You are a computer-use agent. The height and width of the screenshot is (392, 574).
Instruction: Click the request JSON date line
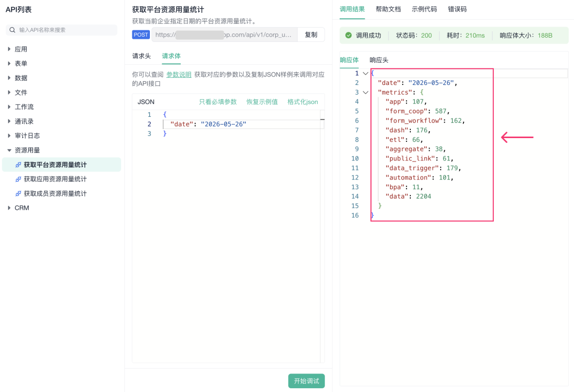coord(208,124)
